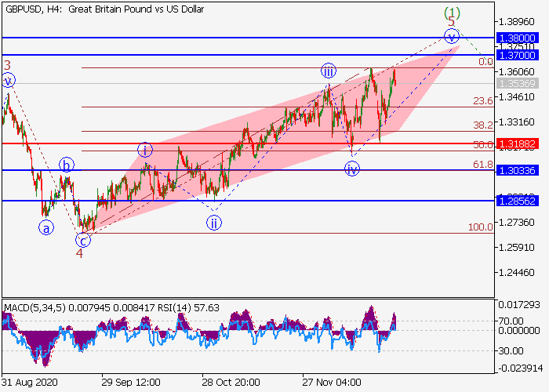The image size is (549, 392).
Task: Click the 70.00 RSI level label
Action: coord(511,321)
